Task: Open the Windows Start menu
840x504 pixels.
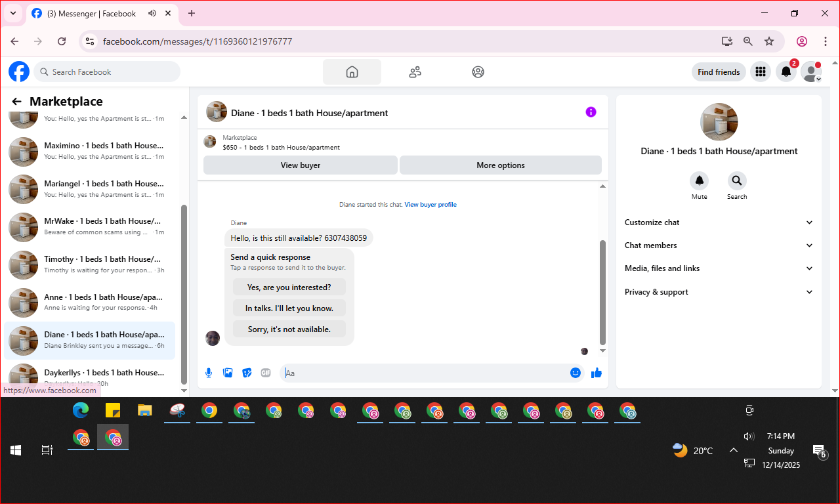Action: point(16,450)
